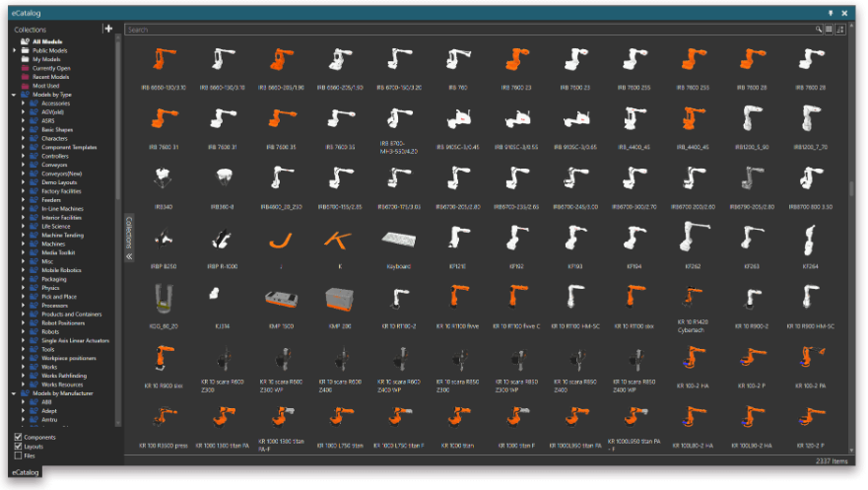Select the IRB1200_5_90 thumbnail
This screenshot has height=490, width=868.
point(751,119)
